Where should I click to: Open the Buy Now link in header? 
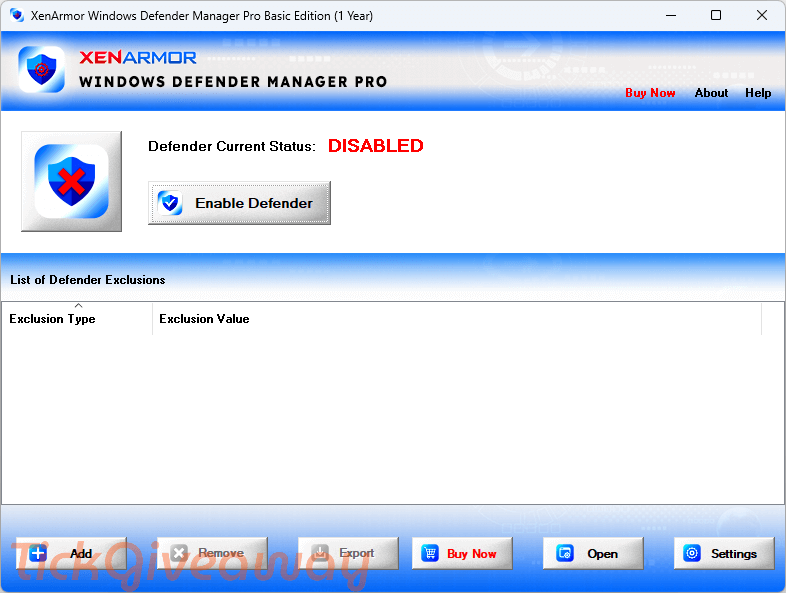[x=650, y=93]
